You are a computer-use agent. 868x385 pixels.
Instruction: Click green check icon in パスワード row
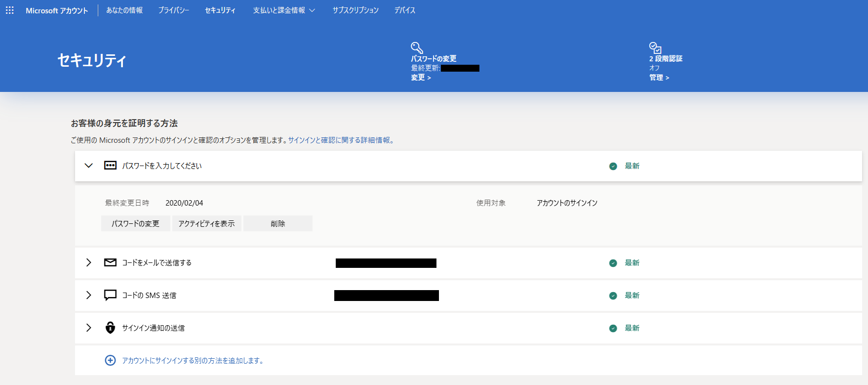[x=613, y=166]
